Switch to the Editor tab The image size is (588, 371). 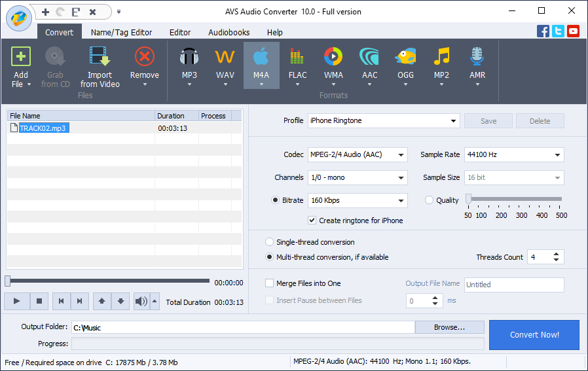pyautogui.click(x=180, y=33)
